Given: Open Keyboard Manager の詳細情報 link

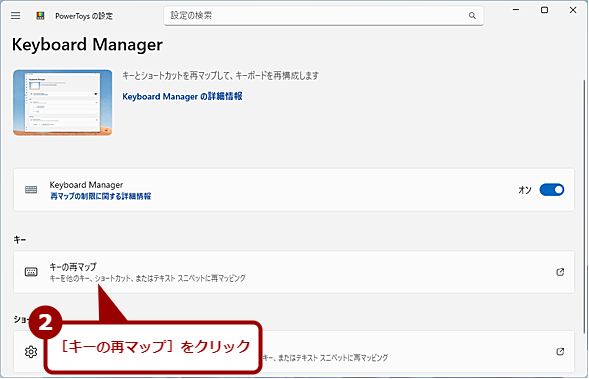Looking at the screenshot, I should click(x=182, y=97).
